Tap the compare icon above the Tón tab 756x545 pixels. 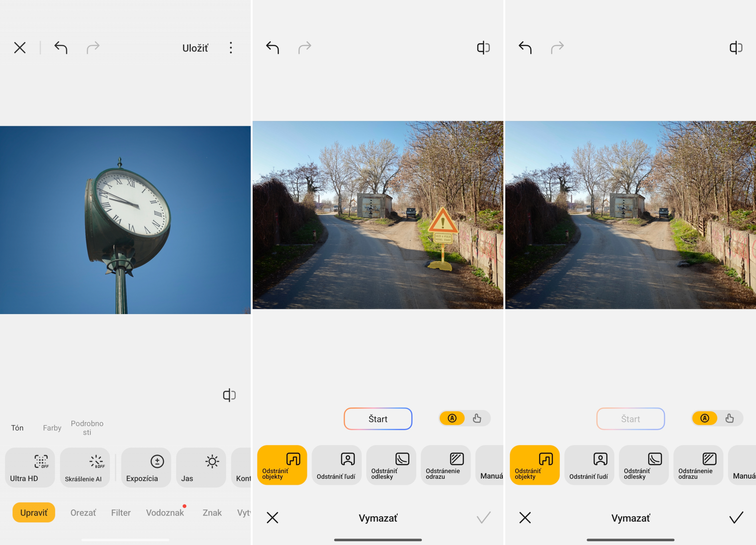229,395
